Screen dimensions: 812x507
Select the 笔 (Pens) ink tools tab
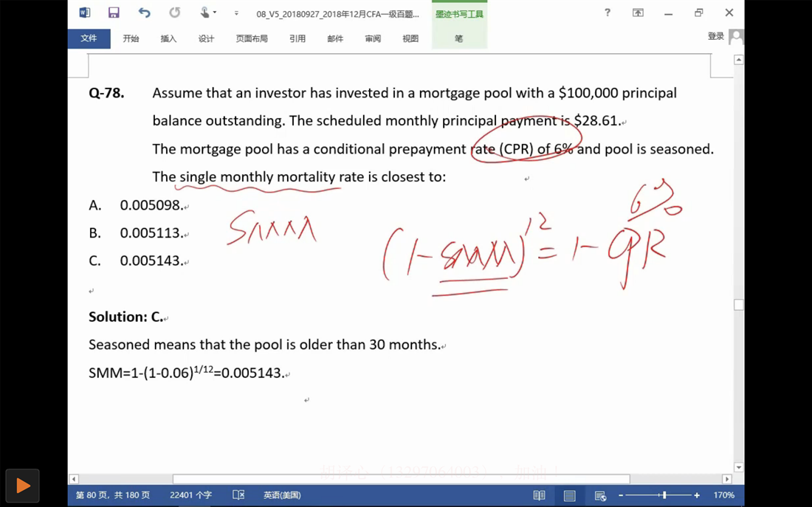(459, 38)
